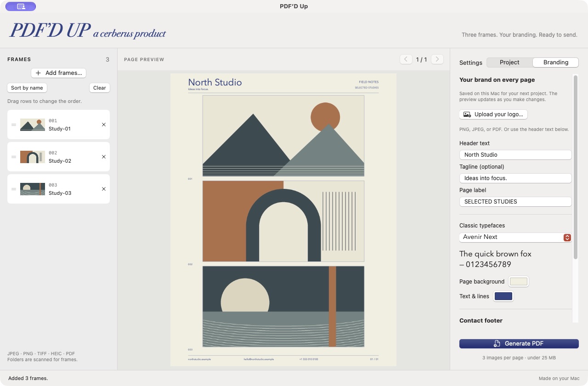The height and width of the screenshot is (386, 588).
Task: Click the page counter text 1 / 1
Action: (422, 60)
